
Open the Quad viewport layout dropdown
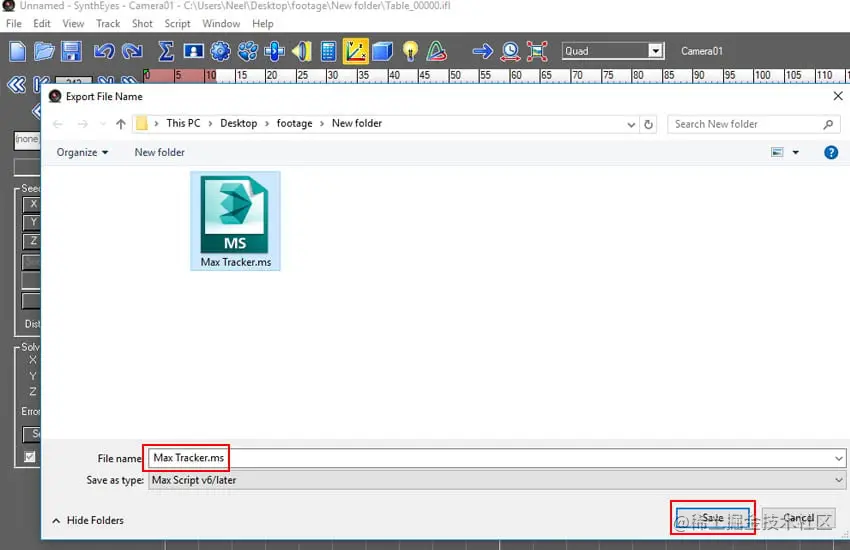[655, 51]
